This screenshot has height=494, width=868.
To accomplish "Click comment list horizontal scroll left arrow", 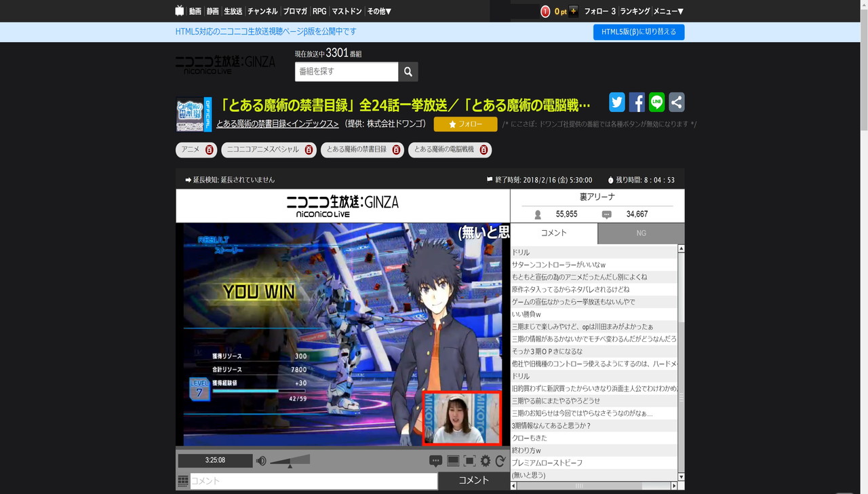I will point(514,486).
